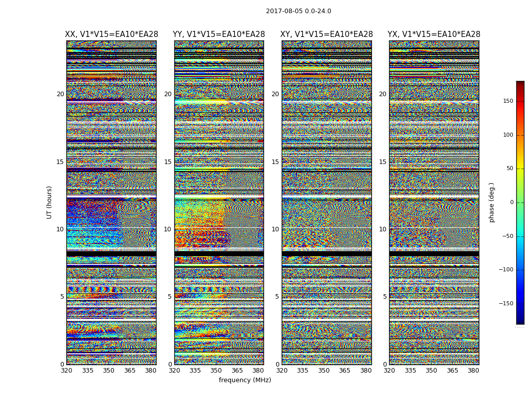Click the 15 y-axis tick left of the XY panel
The width and height of the screenshot is (532, 405).
click(x=275, y=162)
